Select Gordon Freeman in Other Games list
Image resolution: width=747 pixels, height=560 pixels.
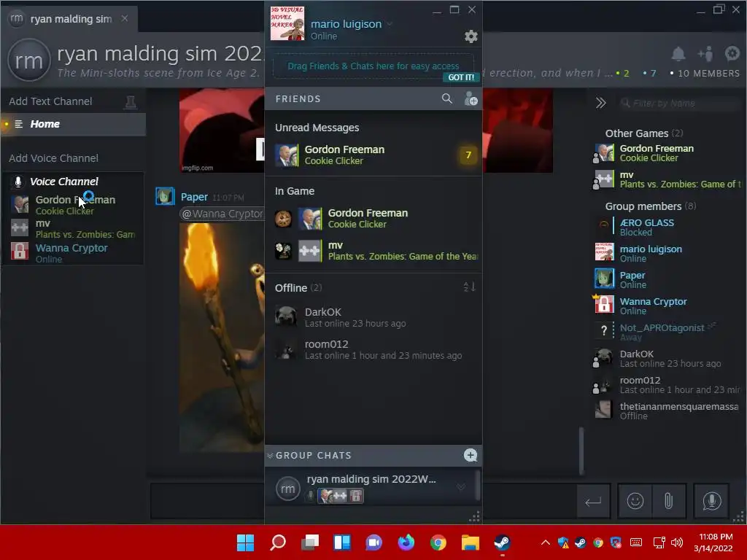(x=667, y=153)
